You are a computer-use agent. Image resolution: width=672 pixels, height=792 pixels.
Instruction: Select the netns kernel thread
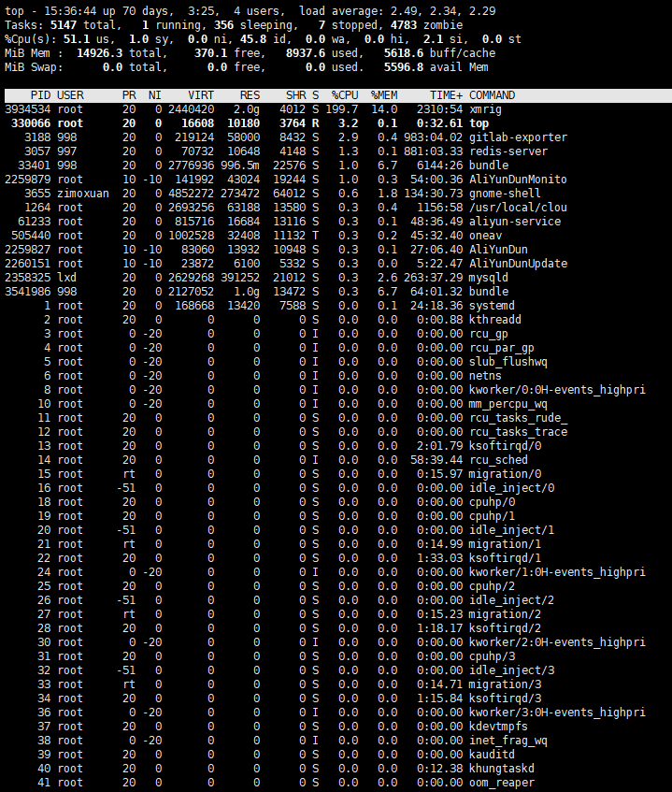point(485,376)
